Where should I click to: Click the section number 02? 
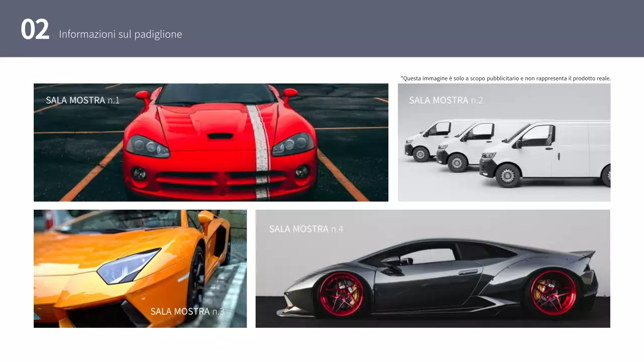[x=35, y=29]
